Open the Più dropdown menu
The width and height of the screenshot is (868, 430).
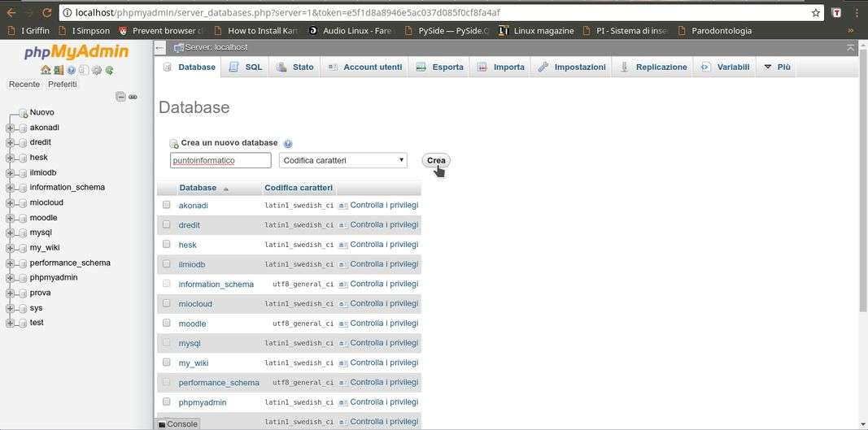pyautogui.click(x=777, y=67)
